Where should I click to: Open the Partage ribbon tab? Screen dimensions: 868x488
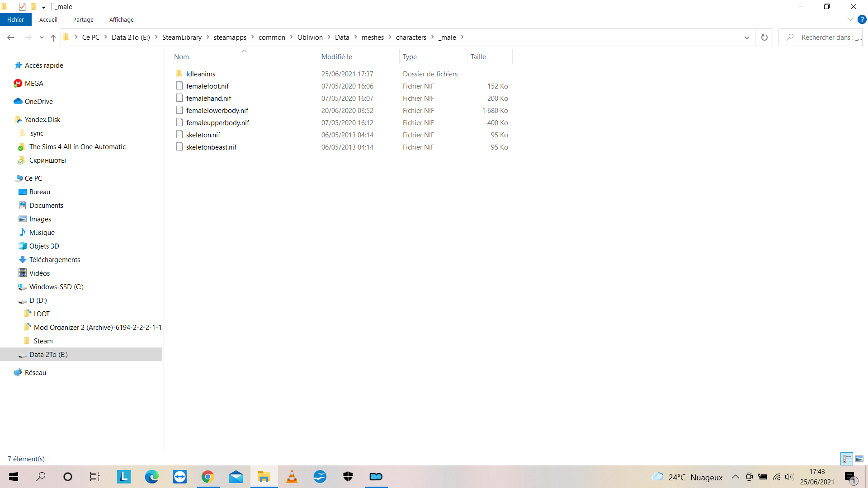(83, 19)
